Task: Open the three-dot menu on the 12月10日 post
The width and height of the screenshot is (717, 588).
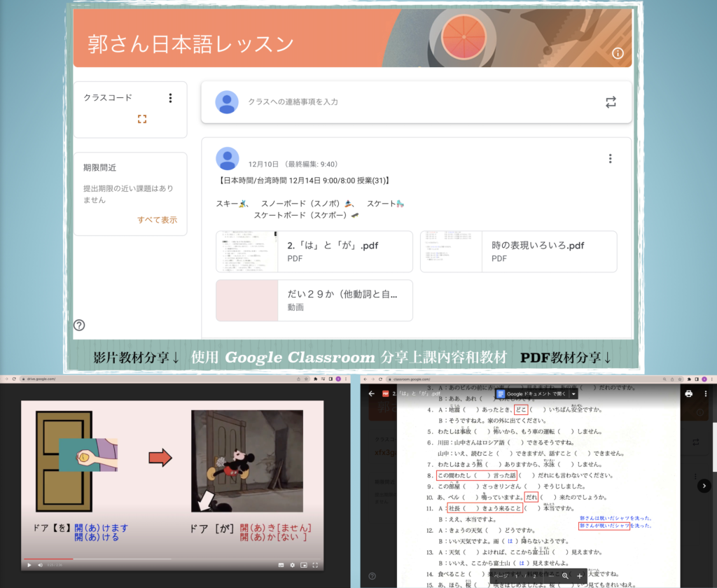Action: coord(611,159)
